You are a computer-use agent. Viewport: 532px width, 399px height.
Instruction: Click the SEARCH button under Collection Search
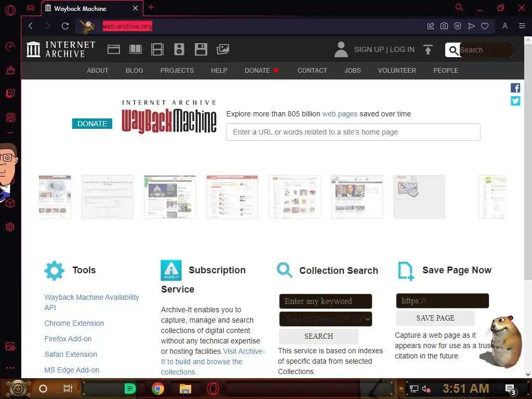pyautogui.click(x=318, y=336)
